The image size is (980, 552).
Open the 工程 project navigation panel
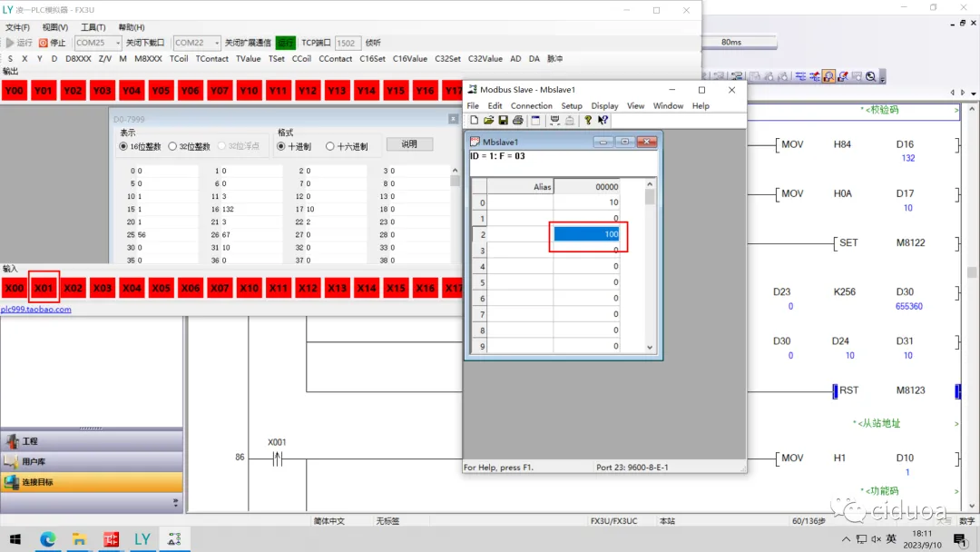(92, 440)
